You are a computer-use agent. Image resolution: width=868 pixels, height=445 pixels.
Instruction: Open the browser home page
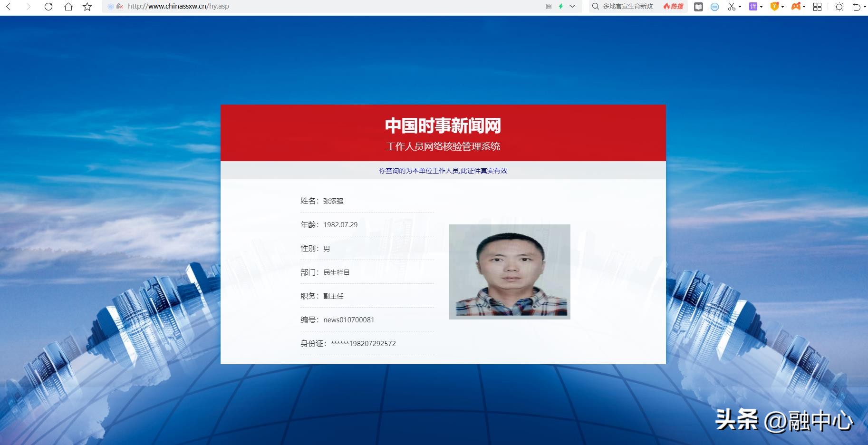tap(68, 7)
